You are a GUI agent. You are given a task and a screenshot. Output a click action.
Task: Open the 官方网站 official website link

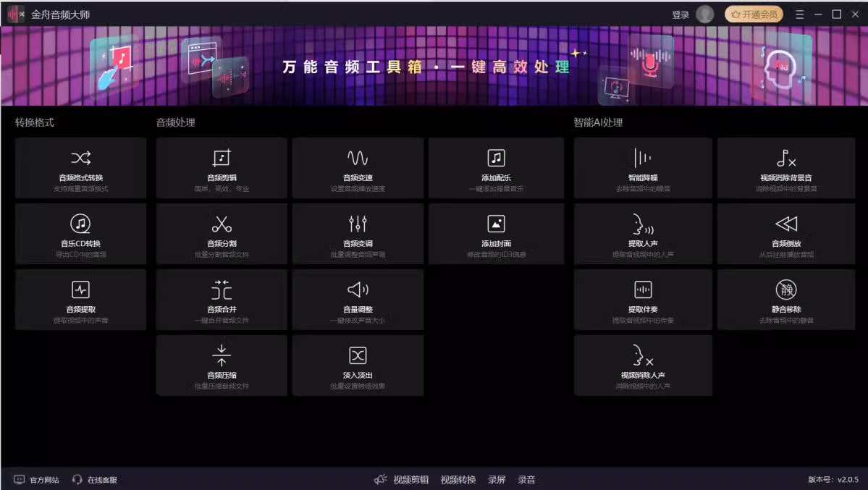coord(37,479)
